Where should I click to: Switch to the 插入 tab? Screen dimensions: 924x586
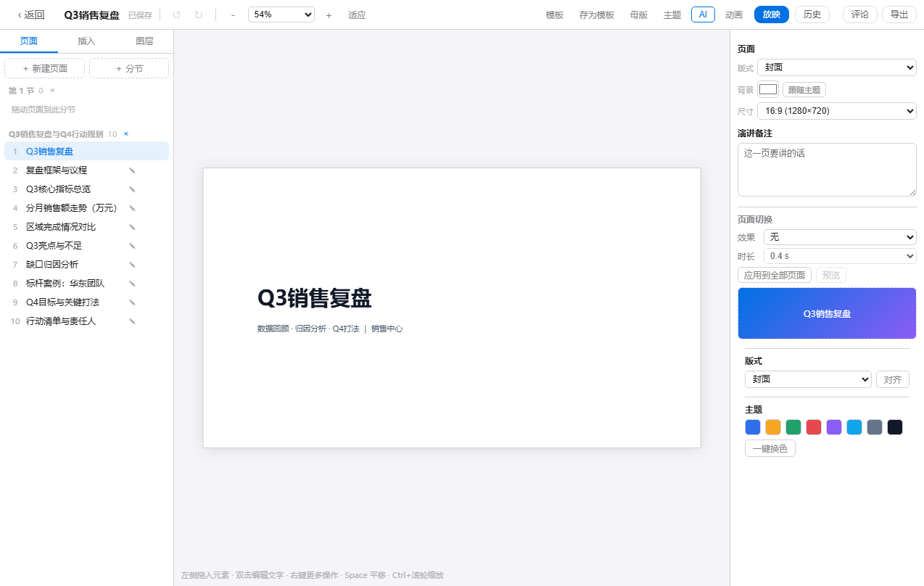tap(86, 41)
